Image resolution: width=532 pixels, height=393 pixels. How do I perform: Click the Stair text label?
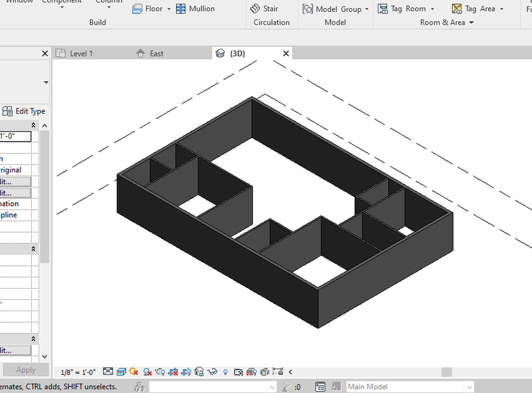[271, 9]
